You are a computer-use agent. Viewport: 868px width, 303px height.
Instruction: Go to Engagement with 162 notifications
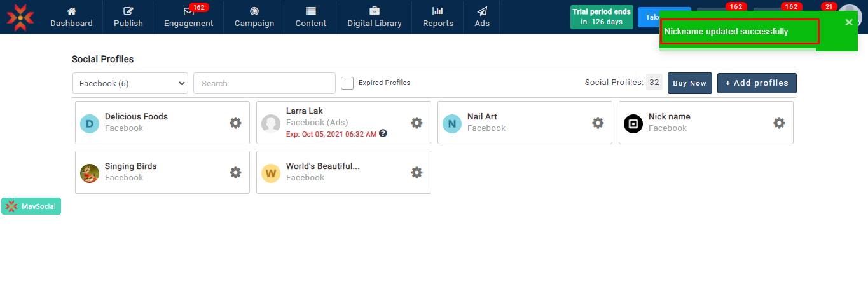188,17
